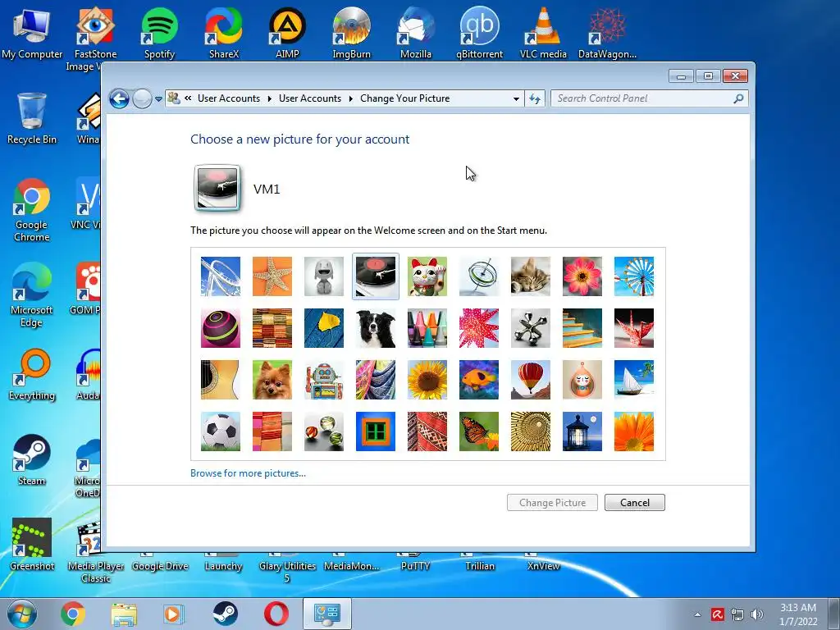The image size is (840, 630).
Task: Go back with the navigation arrow
Action: 119,98
